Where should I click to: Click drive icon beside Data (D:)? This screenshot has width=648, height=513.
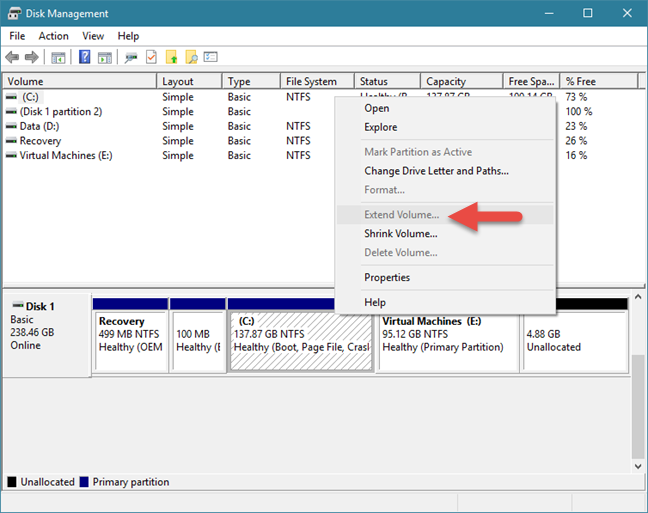[x=11, y=126]
